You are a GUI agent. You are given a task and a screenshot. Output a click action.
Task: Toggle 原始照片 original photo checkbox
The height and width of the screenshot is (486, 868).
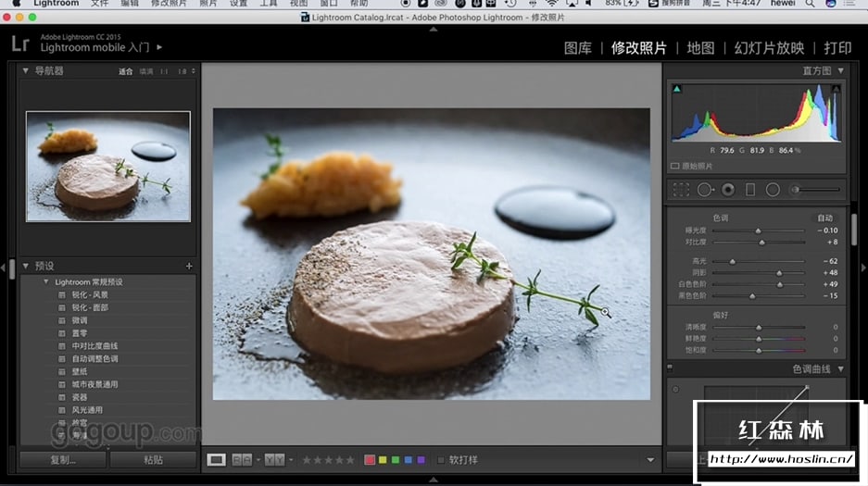point(674,166)
